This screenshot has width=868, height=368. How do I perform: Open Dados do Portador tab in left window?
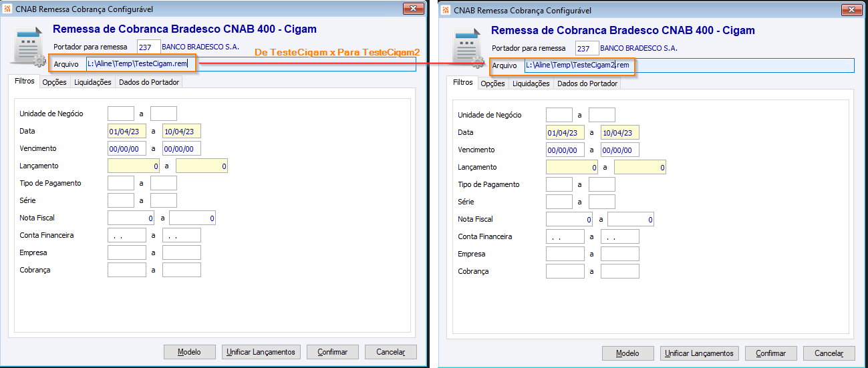click(x=148, y=83)
